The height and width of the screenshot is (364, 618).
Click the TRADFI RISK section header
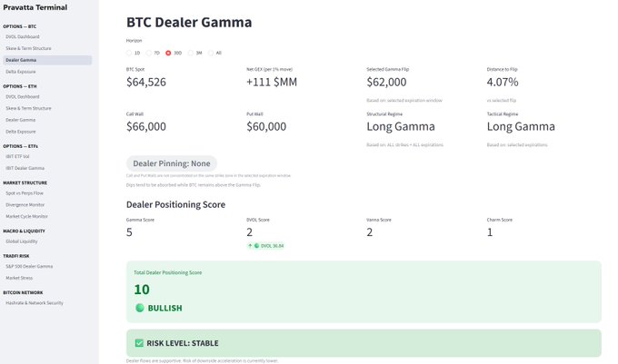[16, 256]
